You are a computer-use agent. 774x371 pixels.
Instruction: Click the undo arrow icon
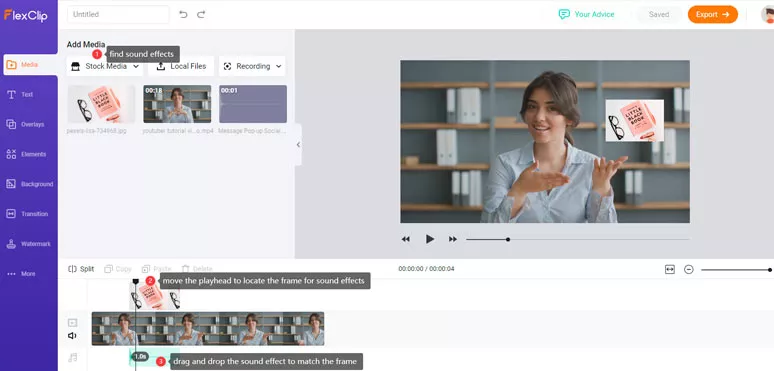[x=183, y=14]
